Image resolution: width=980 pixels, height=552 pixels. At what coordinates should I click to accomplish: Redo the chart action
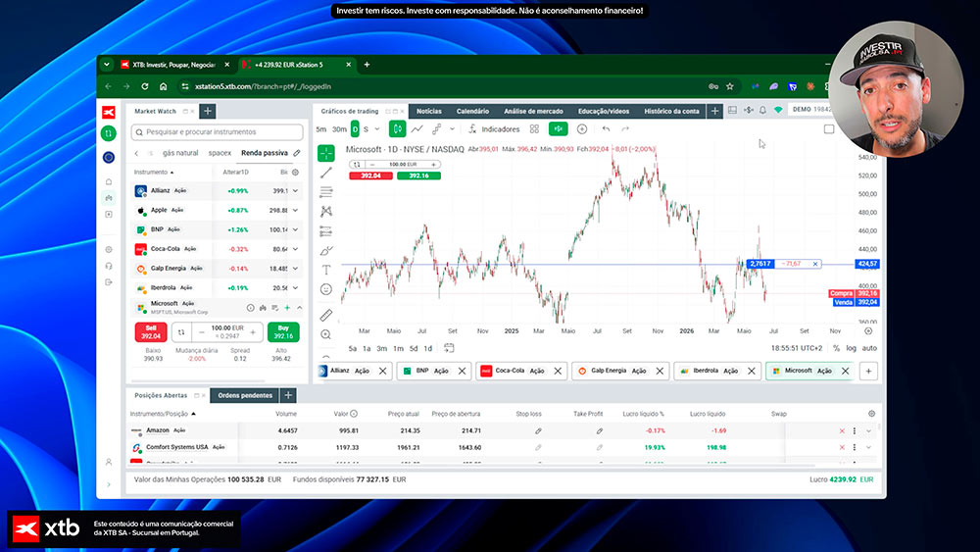point(625,128)
